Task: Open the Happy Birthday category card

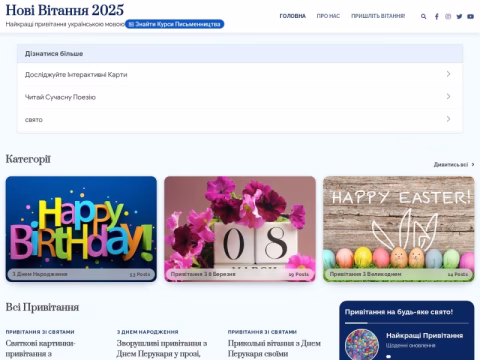Action: tap(81, 229)
